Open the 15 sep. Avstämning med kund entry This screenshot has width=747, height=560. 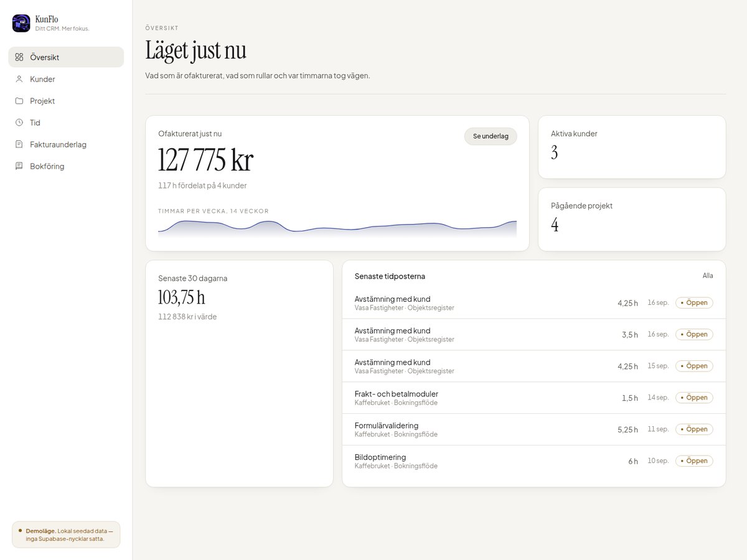[534, 366]
